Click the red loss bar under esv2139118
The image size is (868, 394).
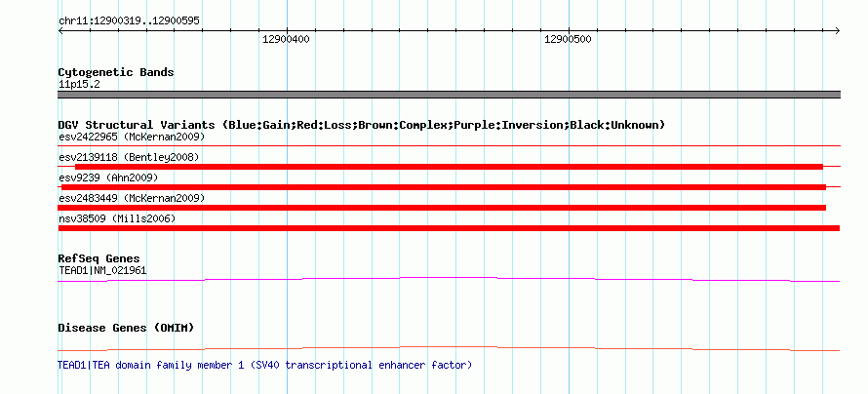point(449,167)
